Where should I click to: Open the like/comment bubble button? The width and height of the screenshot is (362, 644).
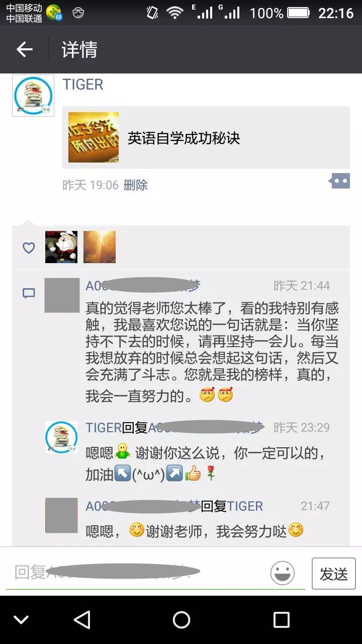tap(340, 181)
